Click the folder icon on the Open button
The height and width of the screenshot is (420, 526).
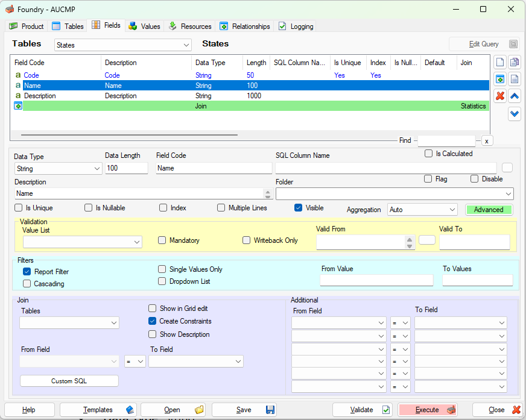click(x=199, y=410)
